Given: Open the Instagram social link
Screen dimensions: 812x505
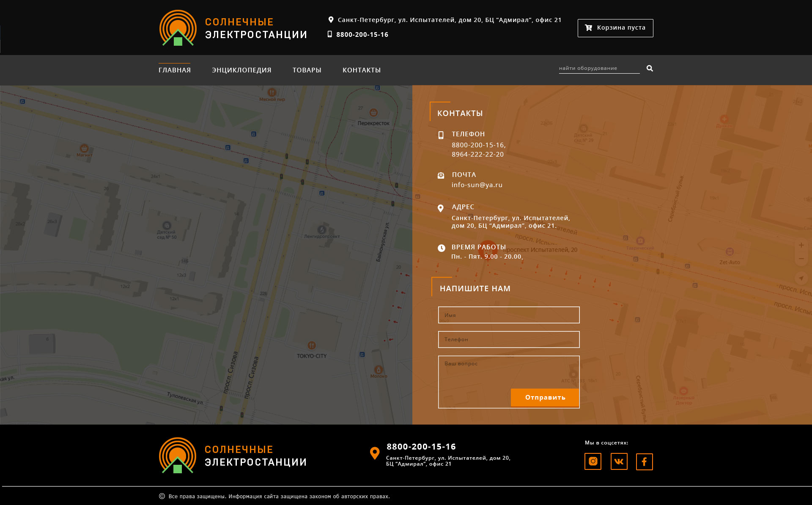Looking at the screenshot, I should click(x=593, y=461).
